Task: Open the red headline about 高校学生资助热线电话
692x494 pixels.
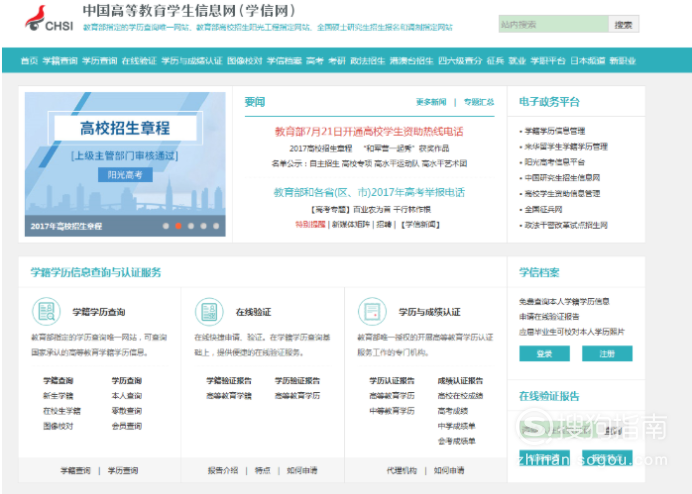Action: point(369,132)
